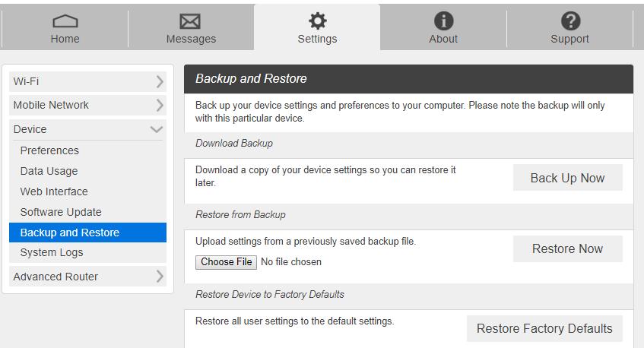Open Software Update page

tap(61, 212)
